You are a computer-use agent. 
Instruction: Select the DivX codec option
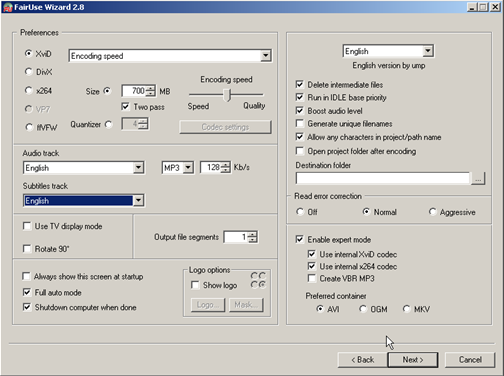[29, 71]
